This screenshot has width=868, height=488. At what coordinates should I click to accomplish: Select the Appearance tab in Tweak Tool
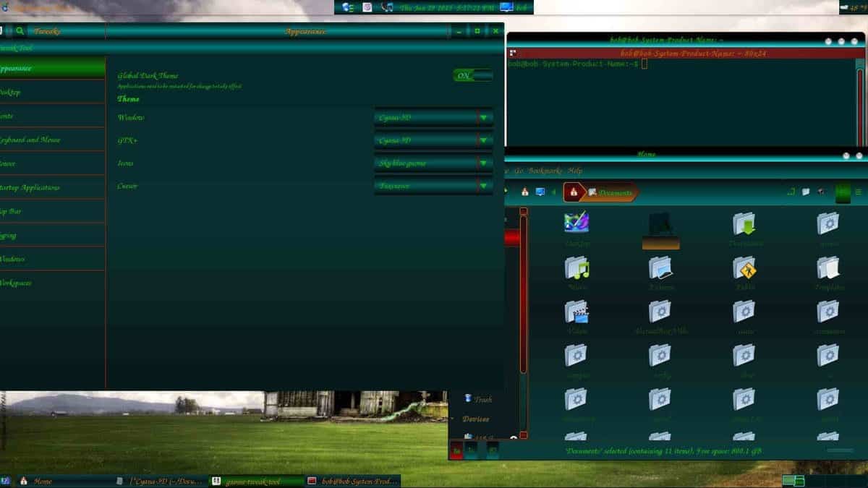(52, 68)
